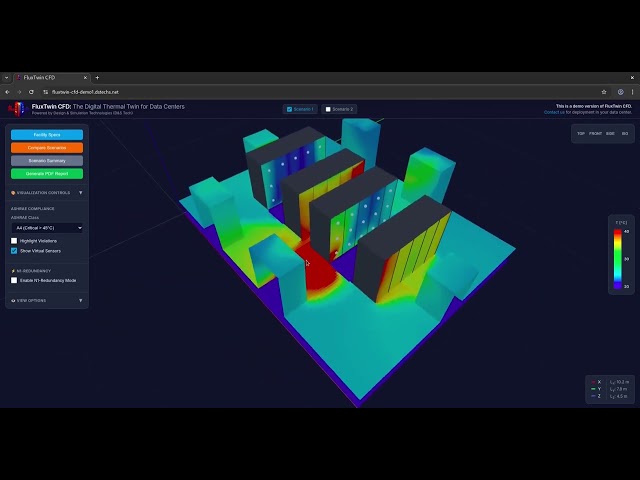Image resolution: width=640 pixels, height=480 pixels.
Task: Click the eye icon beside View Options
Action: [x=13, y=301]
